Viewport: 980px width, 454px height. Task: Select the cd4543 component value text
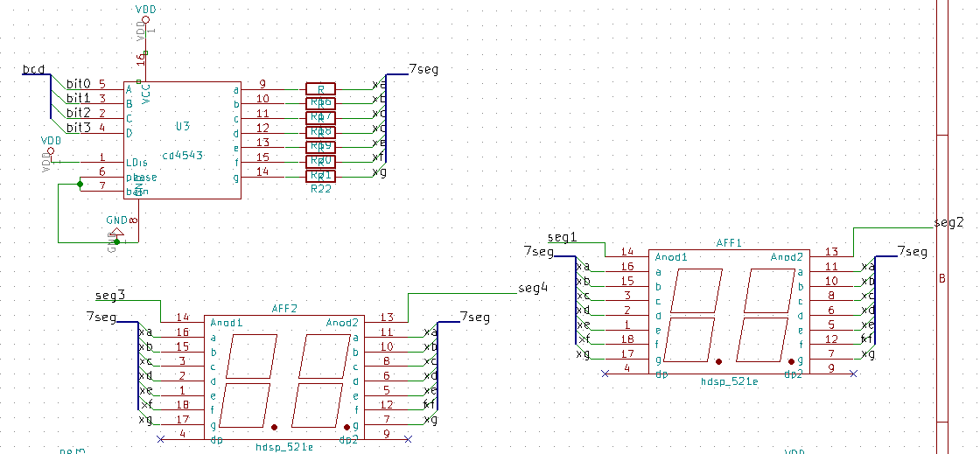[183, 156]
